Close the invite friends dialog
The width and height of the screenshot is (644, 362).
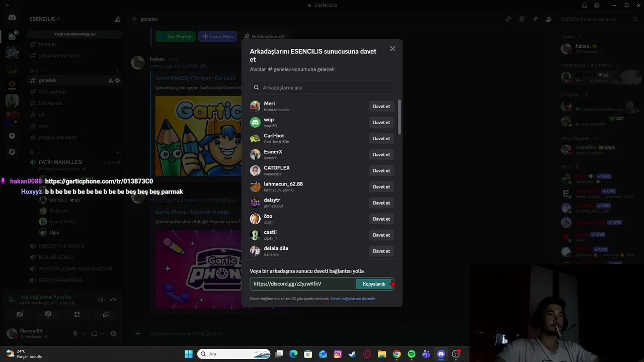tap(392, 49)
